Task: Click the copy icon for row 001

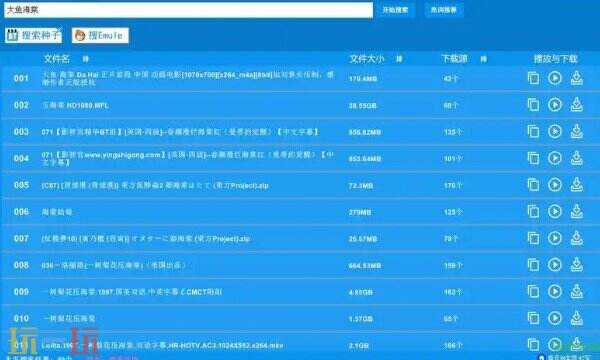Action: click(533, 78)
